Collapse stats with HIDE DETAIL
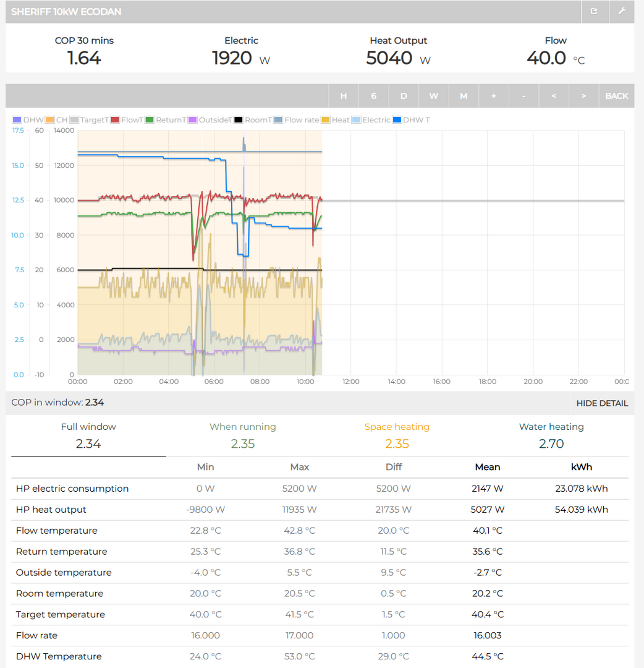 601,403
